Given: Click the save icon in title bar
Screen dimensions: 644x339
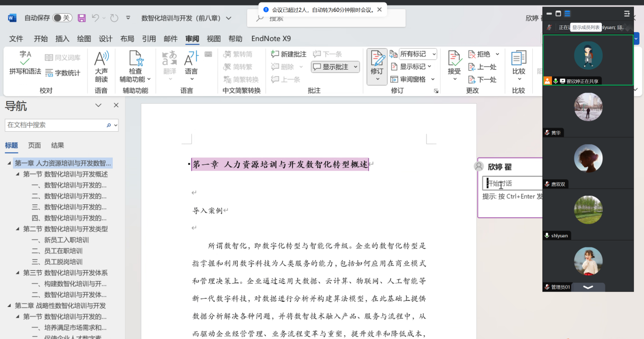Looking at the screenshot, I should [82, 18].
